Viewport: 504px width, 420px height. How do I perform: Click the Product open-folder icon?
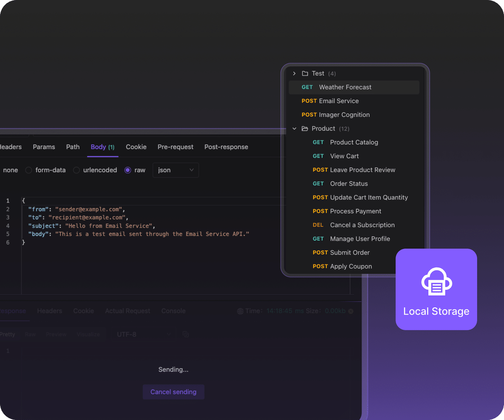304,129
